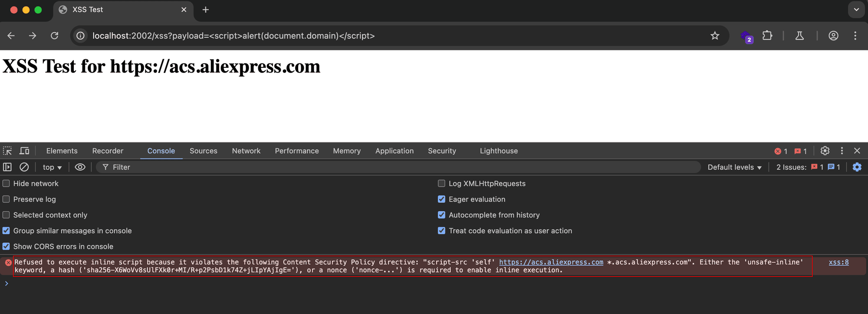
Task: Open the browser extensions puzzle icon
Action: (767, 36)
